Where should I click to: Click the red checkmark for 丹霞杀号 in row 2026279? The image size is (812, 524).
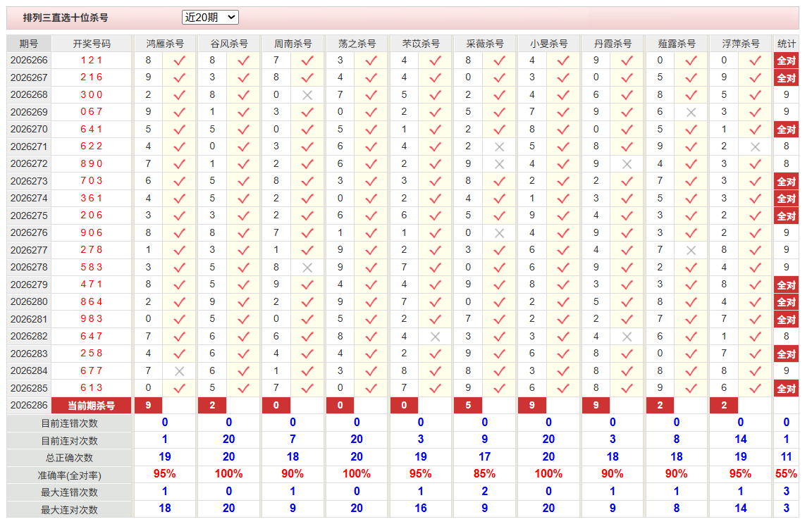(x=627, y=285)
